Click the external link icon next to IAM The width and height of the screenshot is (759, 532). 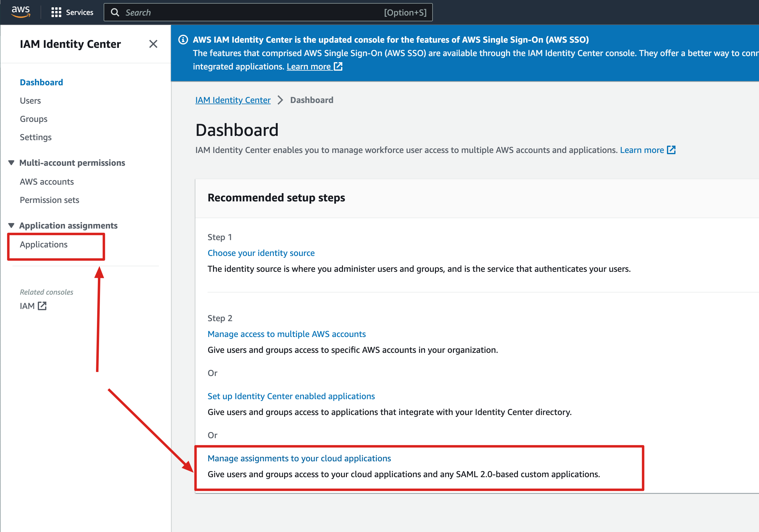42,306
